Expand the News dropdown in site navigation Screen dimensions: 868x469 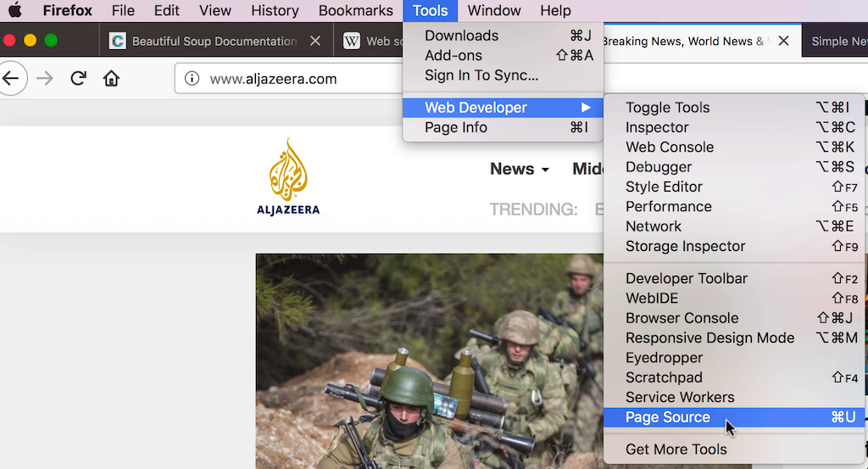click(519, 169)
